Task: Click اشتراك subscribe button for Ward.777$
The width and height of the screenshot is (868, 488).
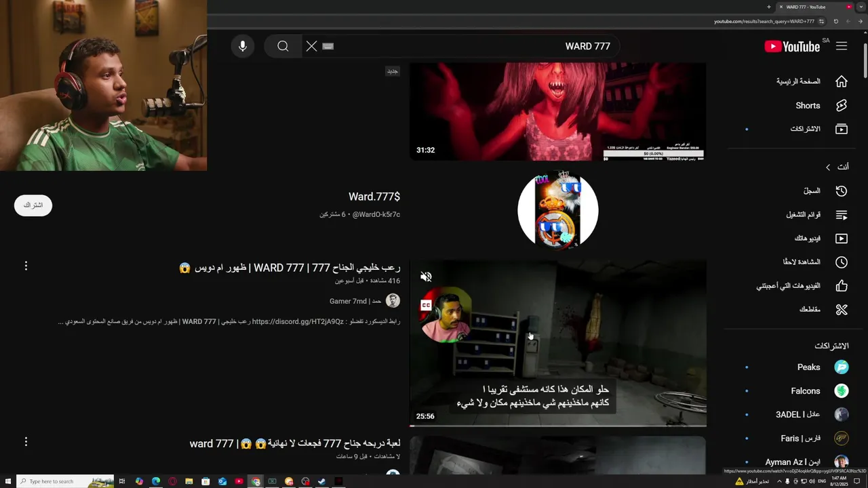Action: pyautogui.click(x=33, y=205)
